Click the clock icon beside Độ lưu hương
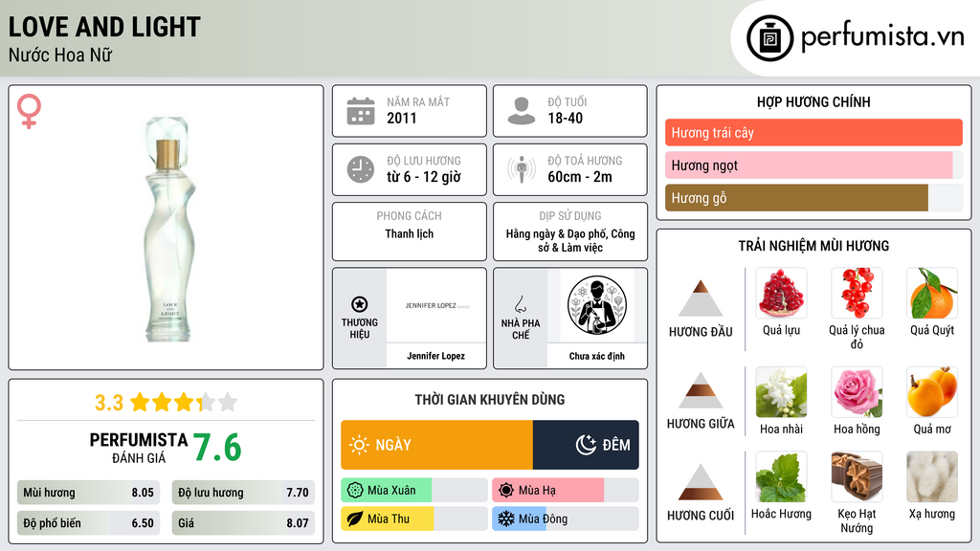The image size is (980, 551). pyautogui.click(x=361, y=169)
